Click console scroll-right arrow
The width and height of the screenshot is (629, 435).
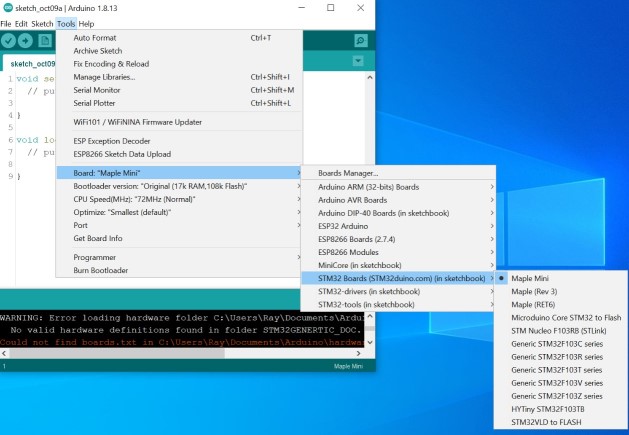pos(359,354)
